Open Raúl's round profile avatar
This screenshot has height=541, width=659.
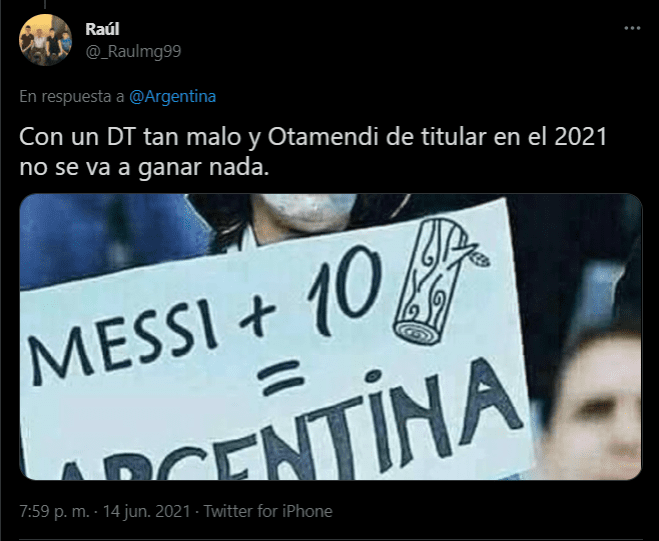click(45, 40)
